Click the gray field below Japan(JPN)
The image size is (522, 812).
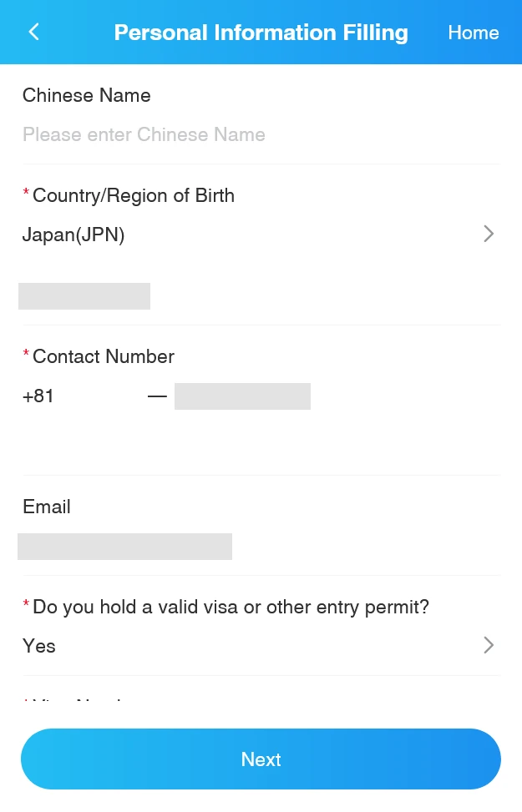point(84,296)
